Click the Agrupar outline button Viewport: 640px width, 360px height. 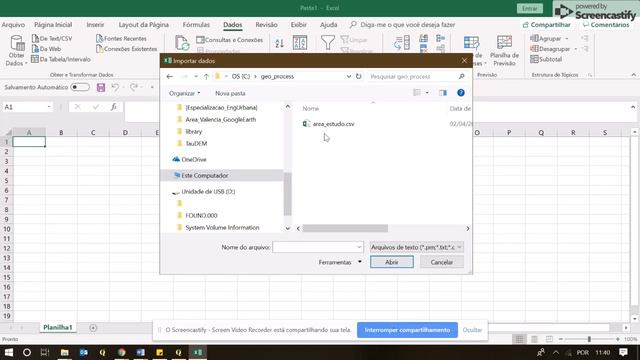(x=549, y=38)
